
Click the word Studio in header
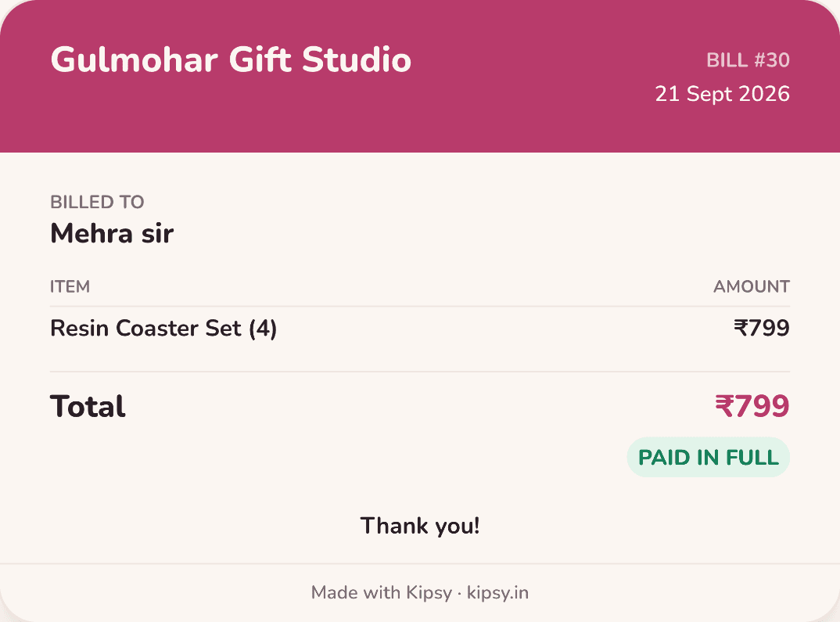tap(356, 59)
